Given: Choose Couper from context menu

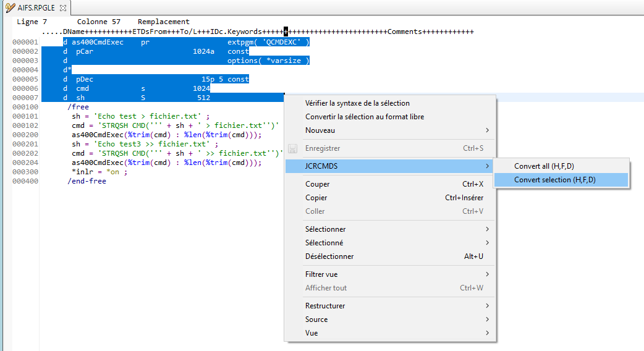Looking at the screenshot, I should [x=390, y=184].
